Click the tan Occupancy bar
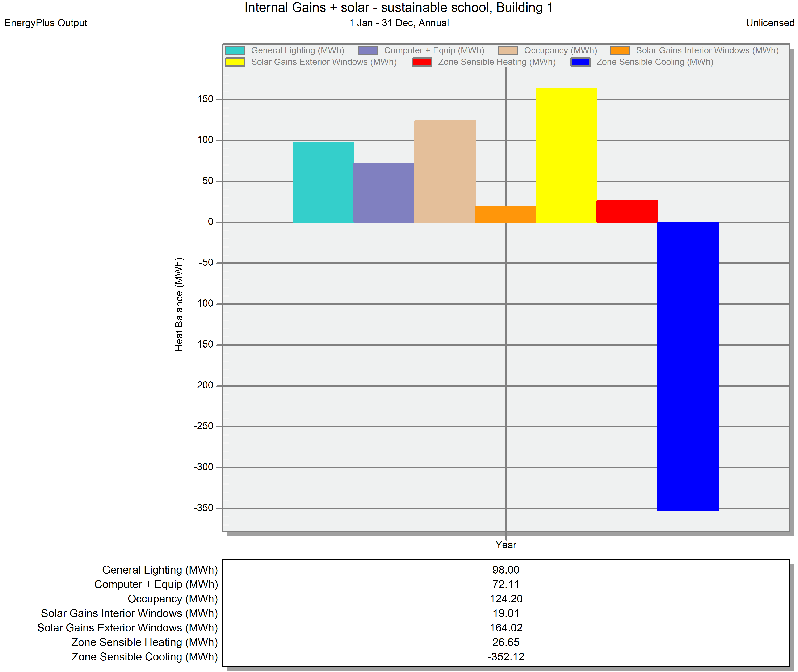 click(x=445, y=171)
